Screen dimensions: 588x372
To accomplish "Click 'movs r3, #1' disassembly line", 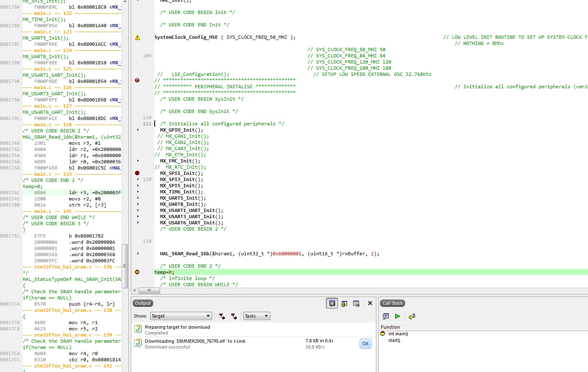I will coord(85,143).
